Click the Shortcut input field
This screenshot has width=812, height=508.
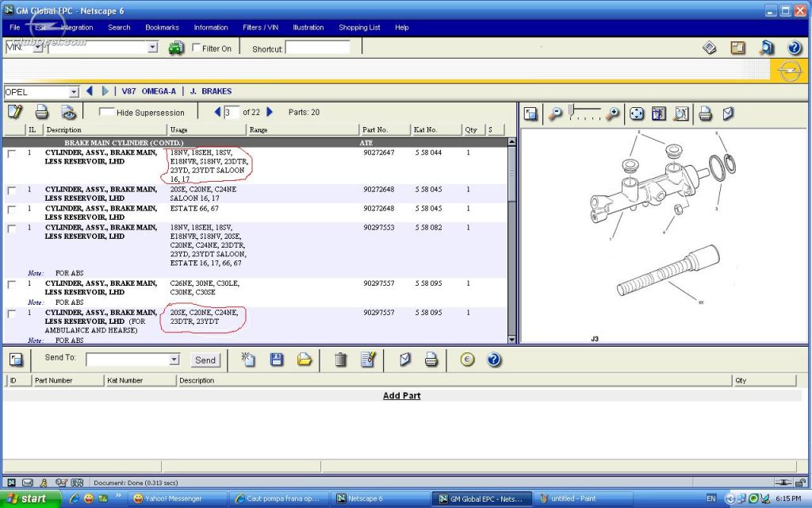pyautogui.click(x=317, y=48)
